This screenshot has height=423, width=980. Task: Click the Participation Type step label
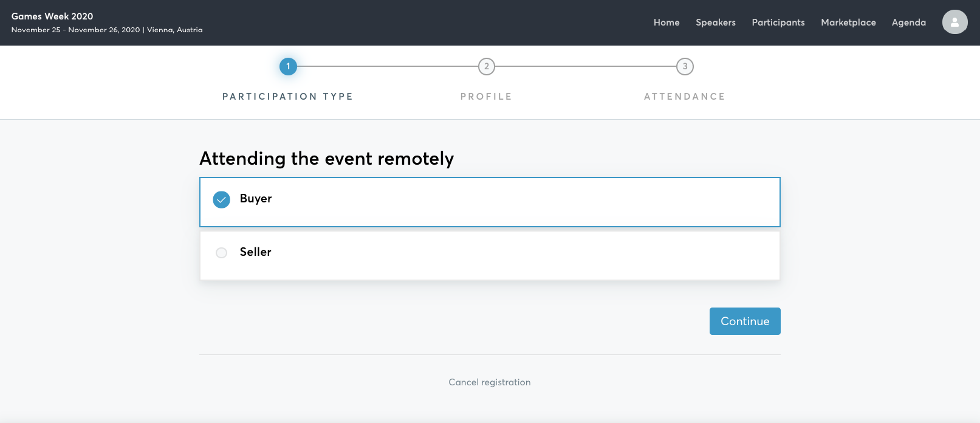pyautogui.click(x=288, y=97)
